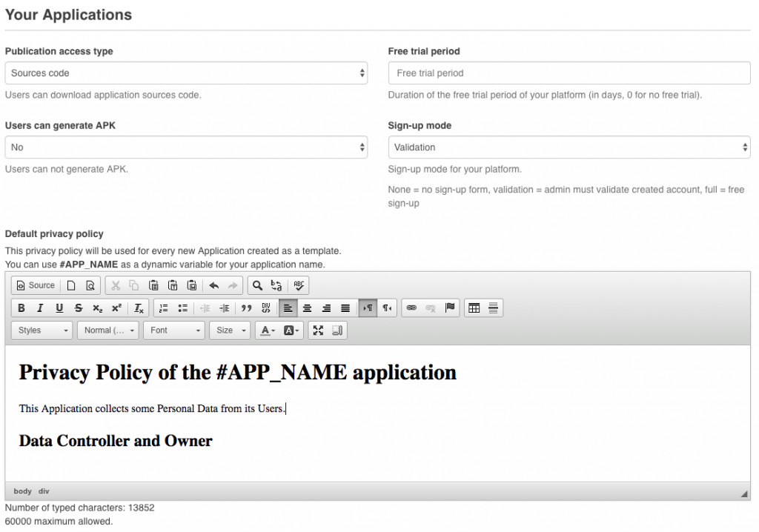Click the undo arrow icon

tap(214, 285)
